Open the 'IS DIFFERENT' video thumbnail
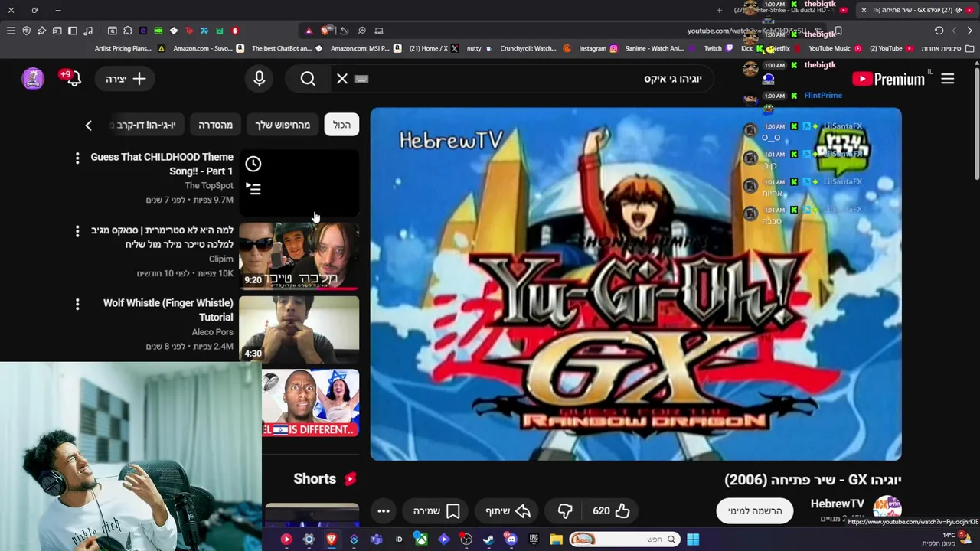This screenshot has width=980, height=551. tap(311, 403)
